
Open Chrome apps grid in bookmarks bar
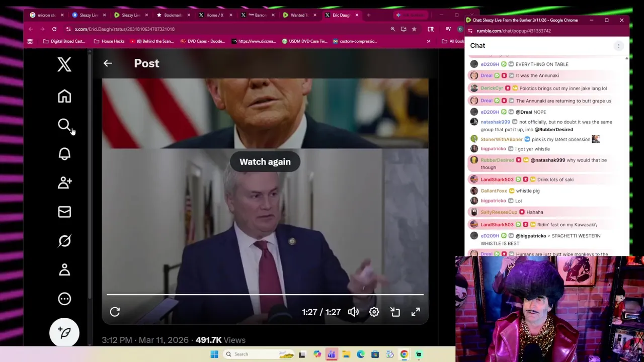(30, 41)
